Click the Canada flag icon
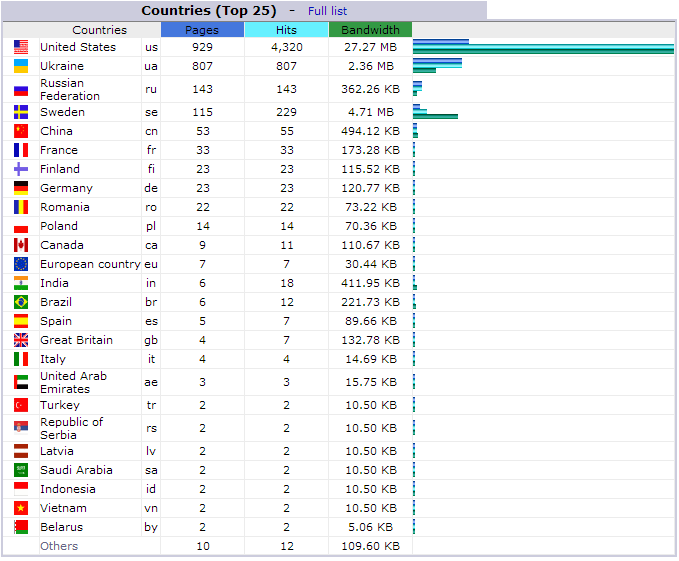 (x=21, y=245)
